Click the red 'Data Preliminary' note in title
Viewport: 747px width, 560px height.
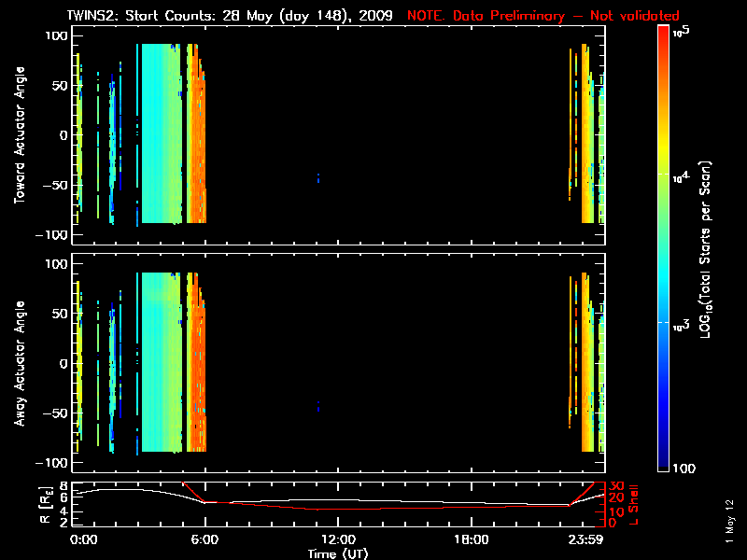(x=543, y=16)
